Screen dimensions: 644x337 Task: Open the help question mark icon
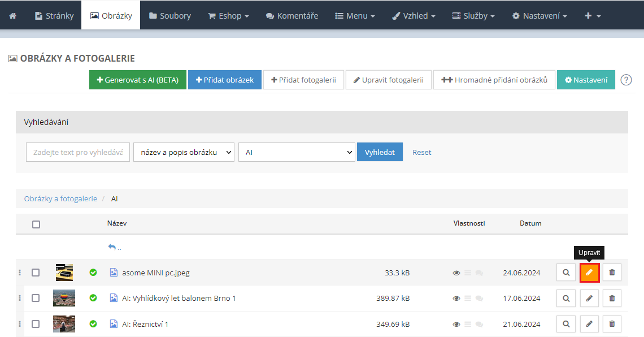tap(626, 80)
